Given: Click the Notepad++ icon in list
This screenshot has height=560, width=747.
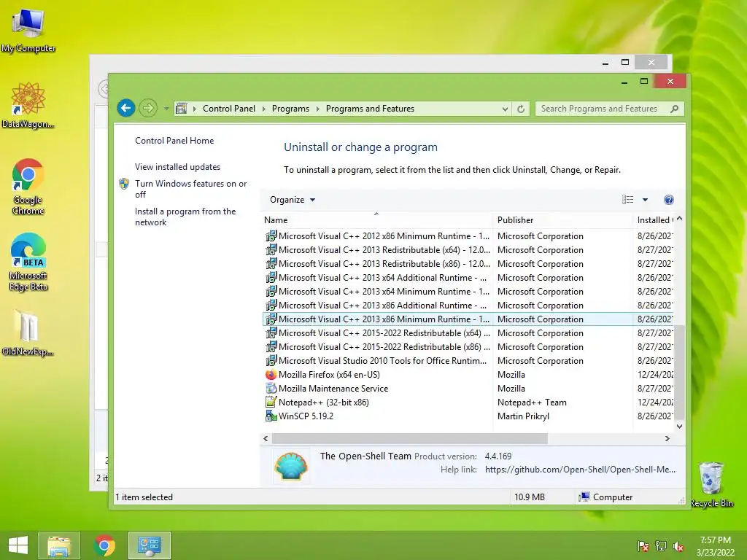Looking at the screenshot, I should [271, 402].
